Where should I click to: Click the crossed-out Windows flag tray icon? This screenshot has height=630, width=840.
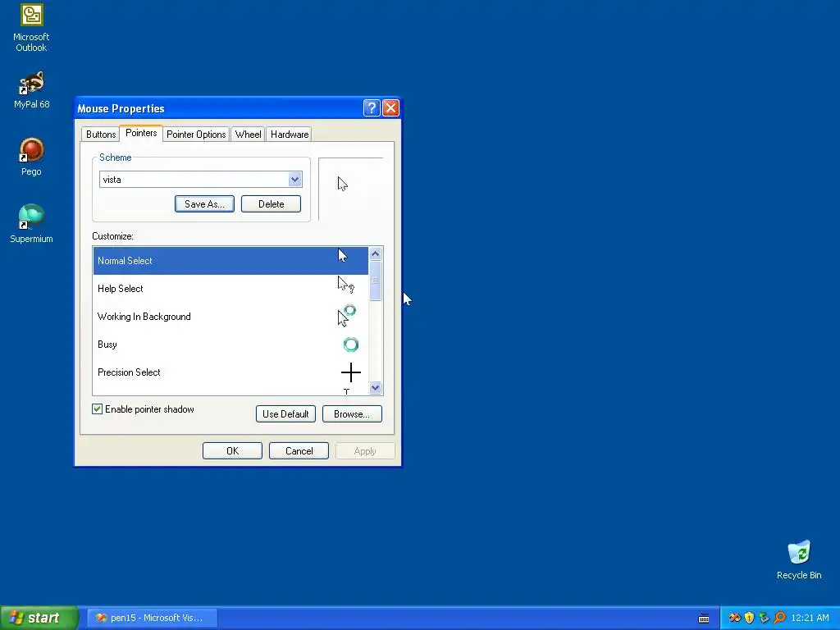735,618
